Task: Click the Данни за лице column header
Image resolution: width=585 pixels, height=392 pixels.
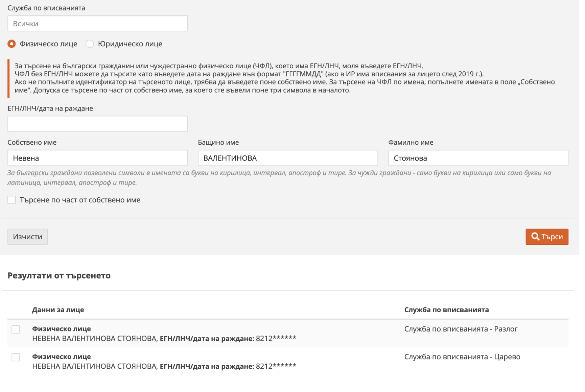Action: click(x=58, y=310)
